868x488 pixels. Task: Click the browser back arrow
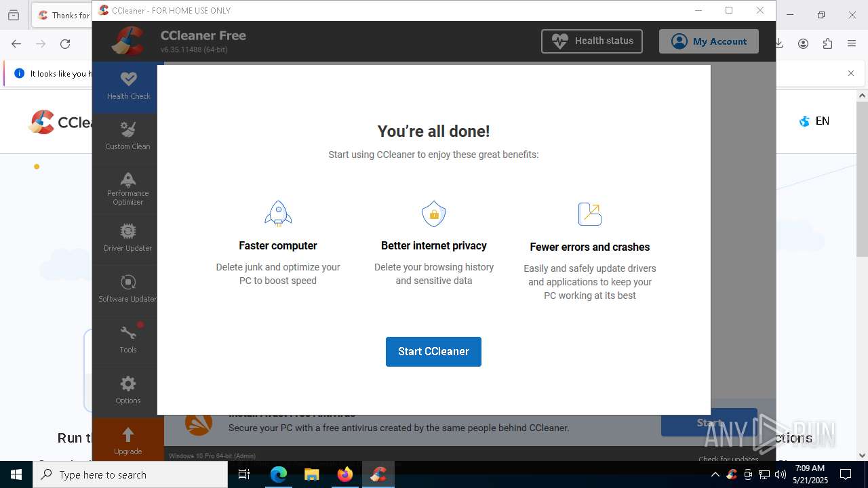(16, 44)
